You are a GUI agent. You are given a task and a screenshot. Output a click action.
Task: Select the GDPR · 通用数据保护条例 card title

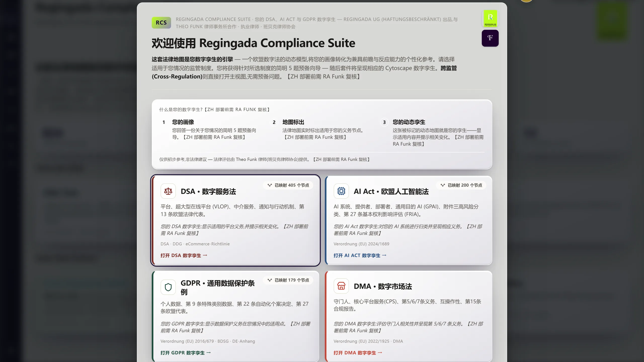click(218, 287)
